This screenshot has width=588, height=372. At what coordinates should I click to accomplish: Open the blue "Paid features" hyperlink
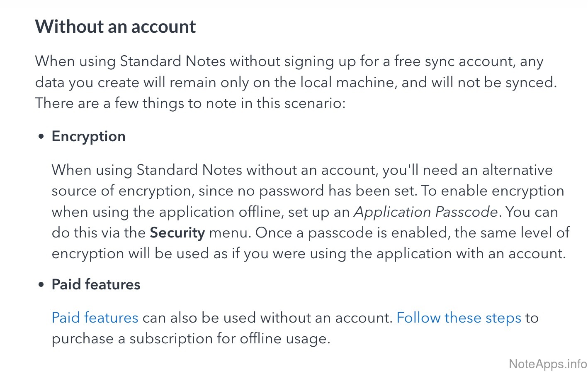point(95,318)
